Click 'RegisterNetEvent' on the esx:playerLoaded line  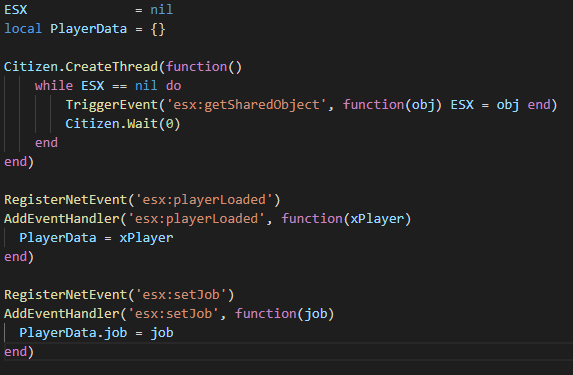[65, 200]
